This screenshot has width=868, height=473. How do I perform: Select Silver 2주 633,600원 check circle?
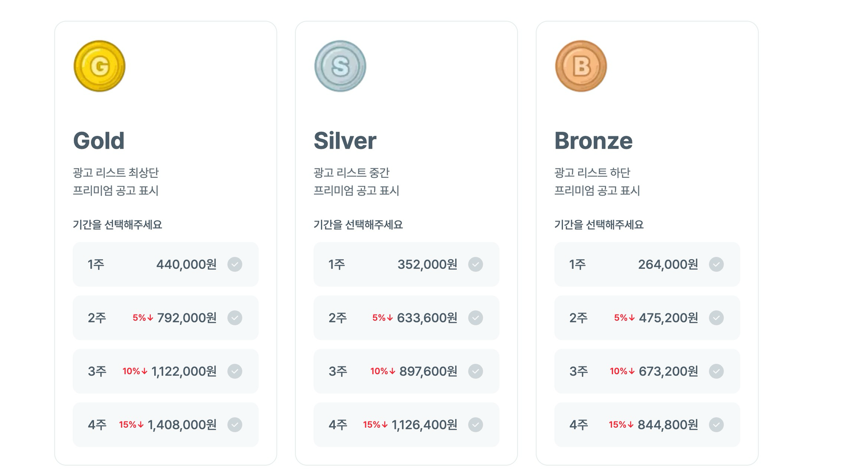[x=476, y=318]
